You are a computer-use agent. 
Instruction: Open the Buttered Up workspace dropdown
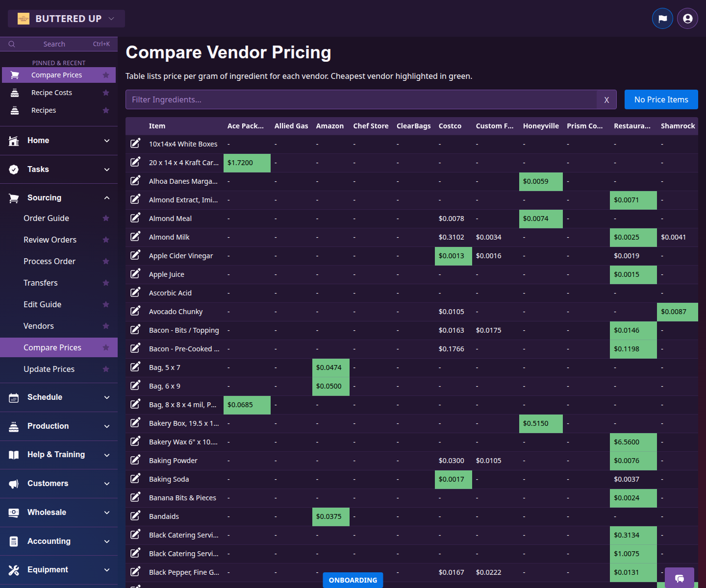click(x=66, y=18)
